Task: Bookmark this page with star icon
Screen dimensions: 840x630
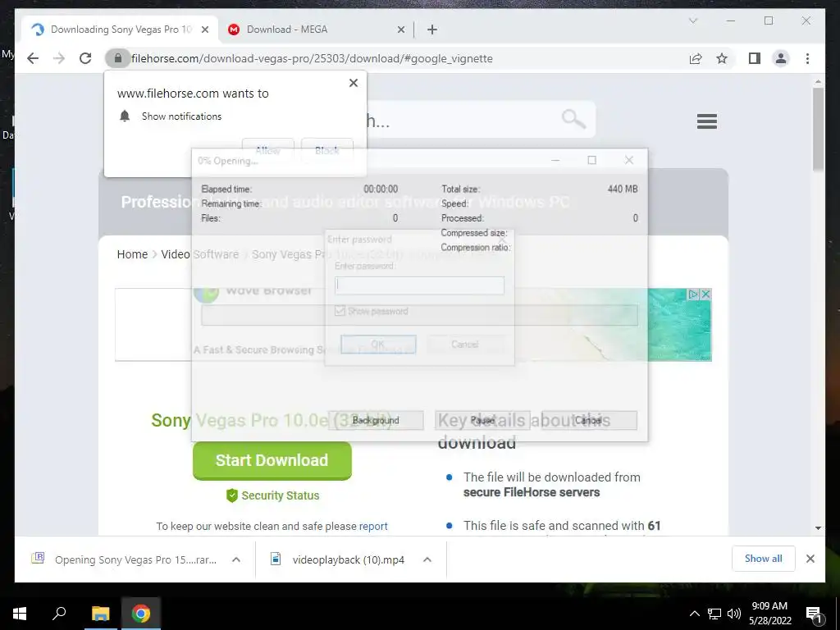Action: (x=722, y=58)
